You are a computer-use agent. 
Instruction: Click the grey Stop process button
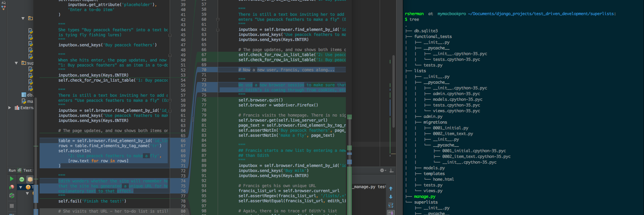click(12, 206)
